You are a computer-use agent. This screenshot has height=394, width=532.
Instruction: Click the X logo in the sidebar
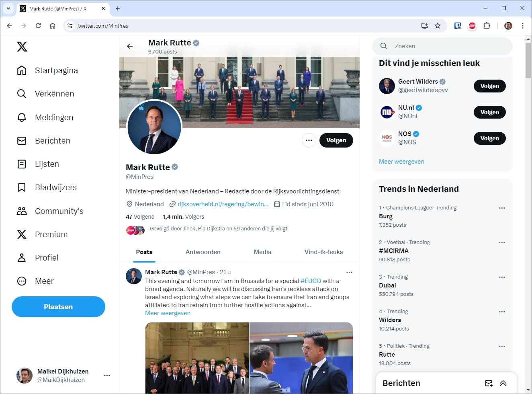tap(22, 47)
